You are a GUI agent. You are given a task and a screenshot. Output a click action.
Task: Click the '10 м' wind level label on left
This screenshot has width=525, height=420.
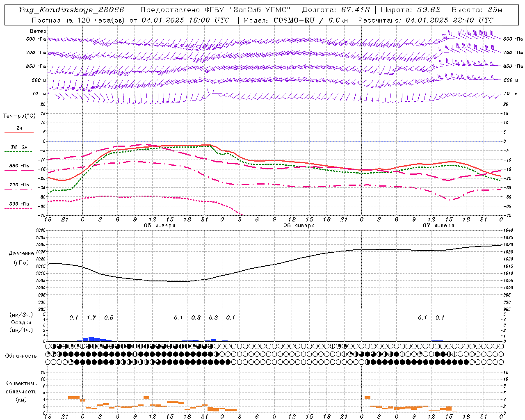click(39, 94)
